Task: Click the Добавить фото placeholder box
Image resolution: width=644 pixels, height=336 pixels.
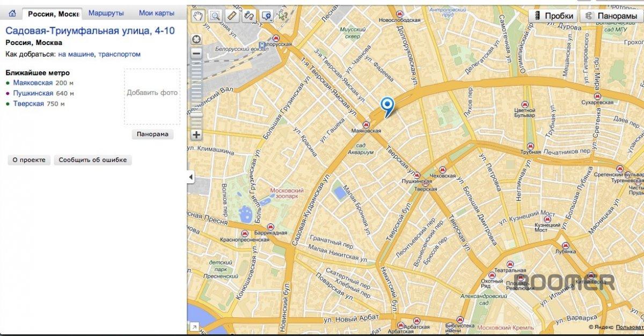Action: [152, 96]
